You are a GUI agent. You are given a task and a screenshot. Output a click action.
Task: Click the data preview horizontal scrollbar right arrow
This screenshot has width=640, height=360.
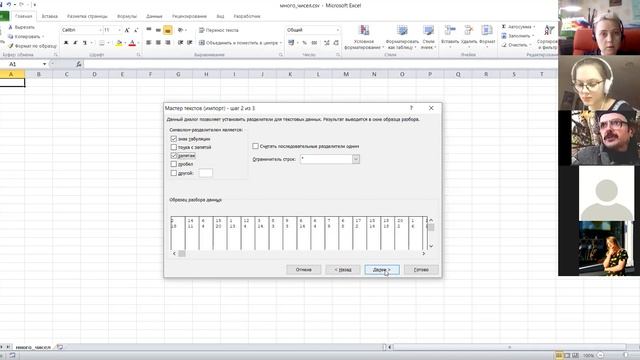[424, 253]
